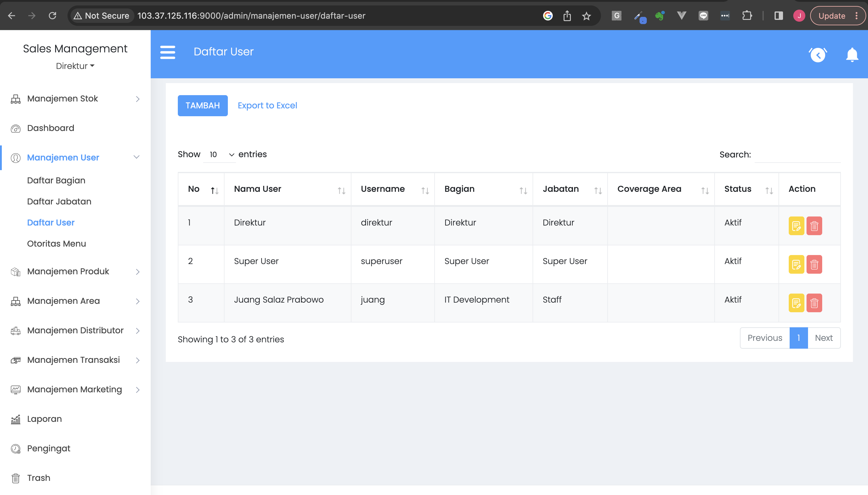This screenshot has height=495, width=868.
Task: Click the hamburger menu icon in header
Action: (x=167, y=52)
